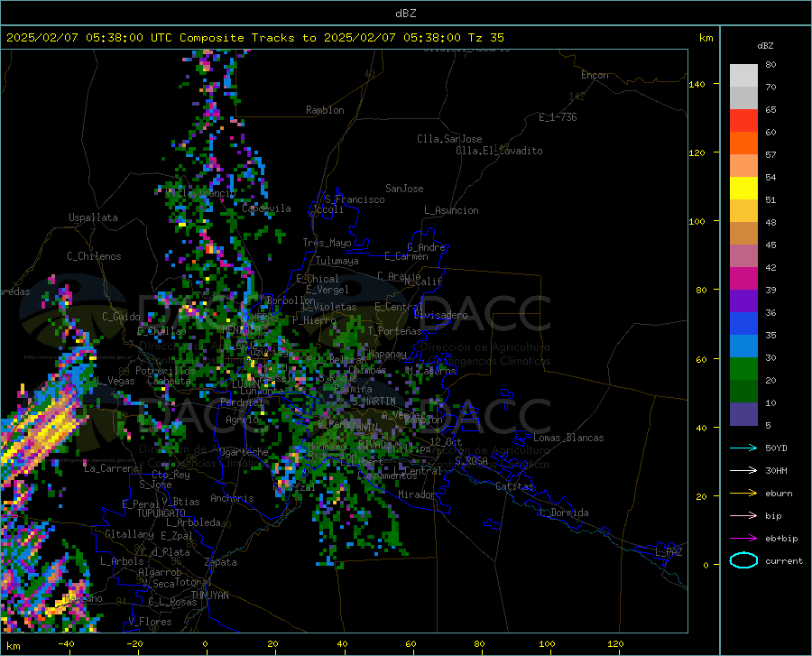This screenshot has height=656, width=812.
Task: Select the slate purple 5–10 dBZ swatch
Action: [743, 414]
